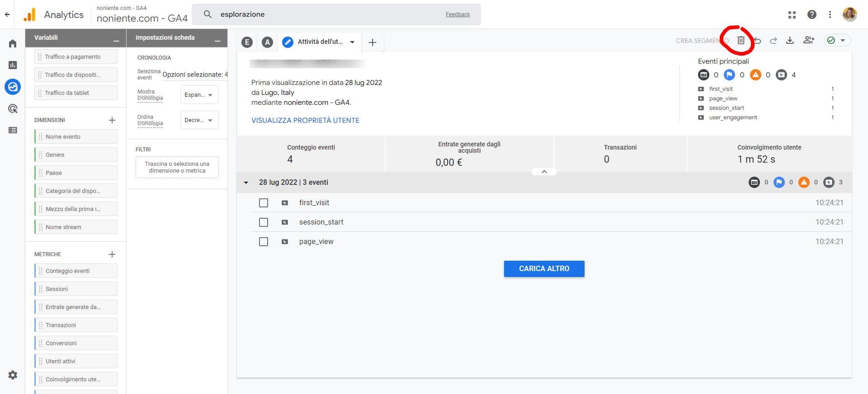The image size is (868, 394).
Task: Check the first_visit event checkbox
Action: 264,203
